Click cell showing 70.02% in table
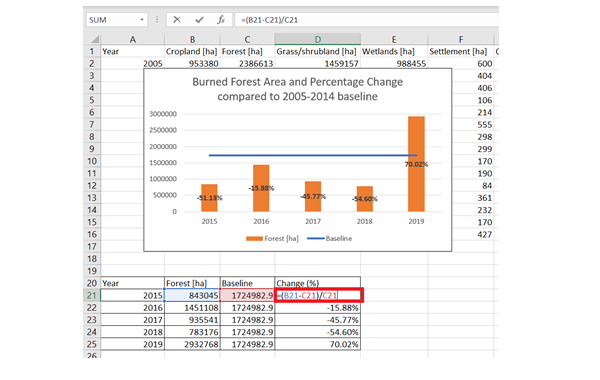 (318, 344)
